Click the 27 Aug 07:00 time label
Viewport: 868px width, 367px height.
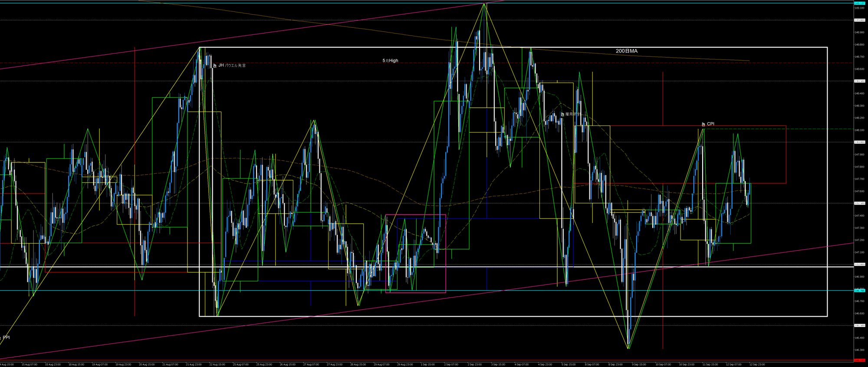click(312, 364)
